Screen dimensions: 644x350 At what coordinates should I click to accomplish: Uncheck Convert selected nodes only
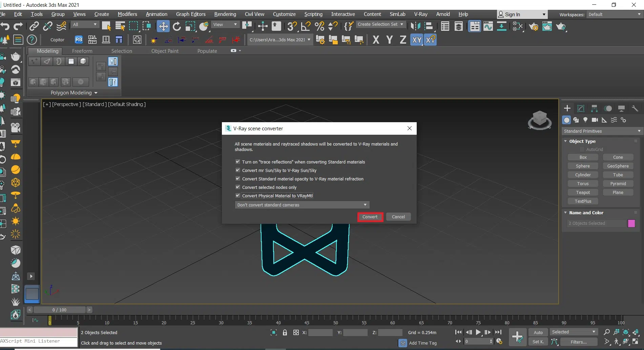pyautogui.click(x=238, y=187)
